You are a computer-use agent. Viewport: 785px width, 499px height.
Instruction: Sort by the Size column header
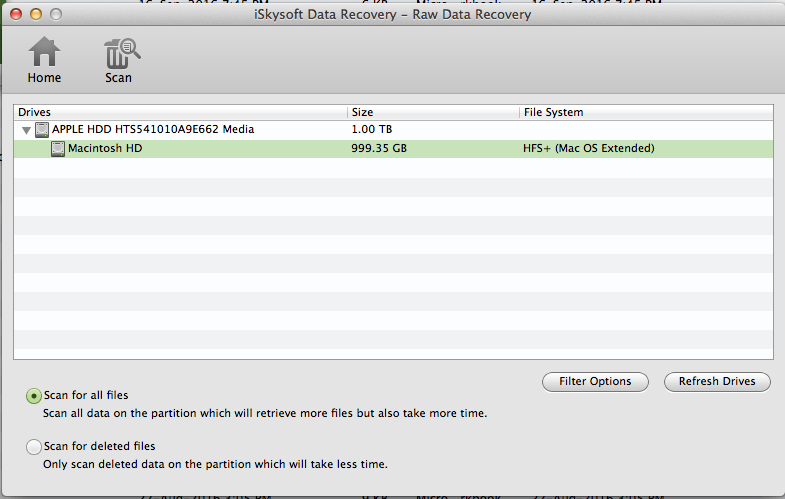click(433, 112)
